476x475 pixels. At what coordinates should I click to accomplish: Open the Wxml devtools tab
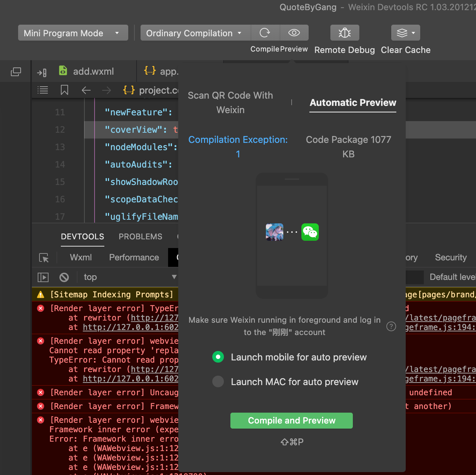coord(81,257)
